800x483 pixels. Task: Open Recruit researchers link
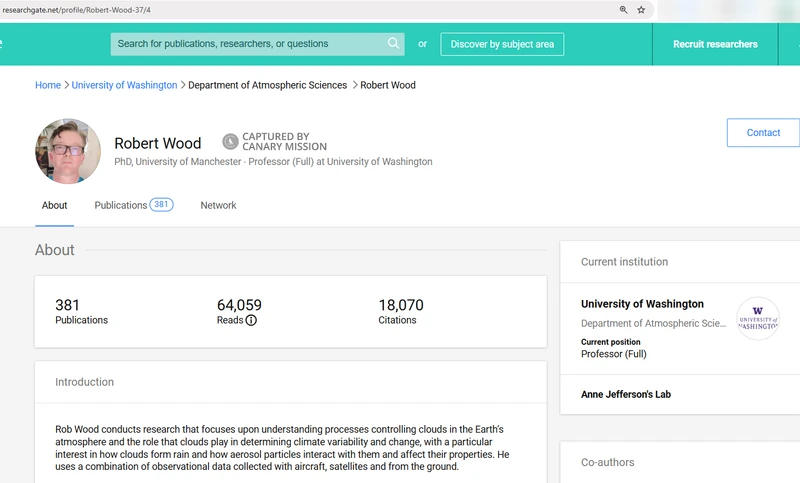coord(715,44)
